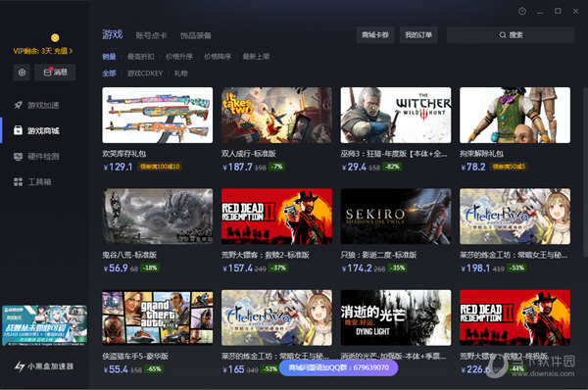Sort by 价格降序

pyautogui.click(x=218, y=56)
